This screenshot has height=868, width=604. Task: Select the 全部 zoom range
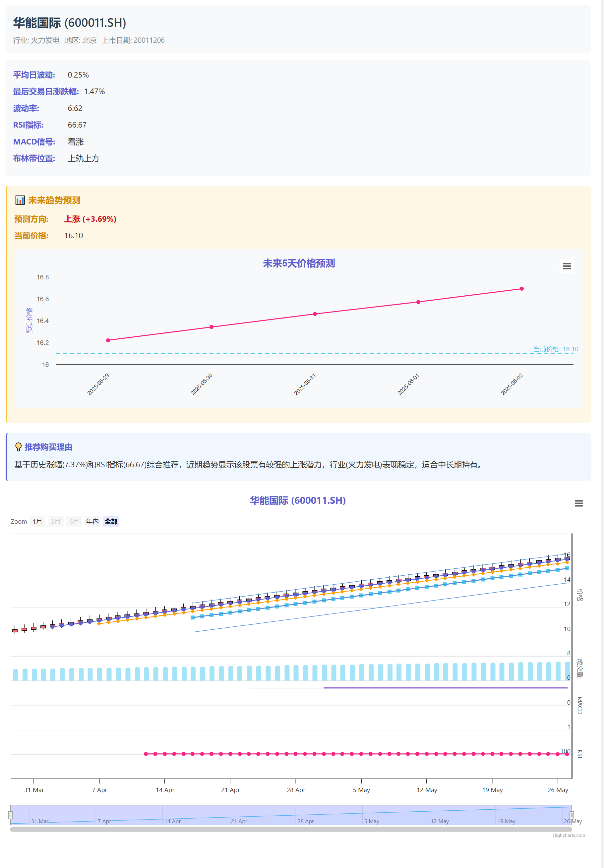(111, 521)
